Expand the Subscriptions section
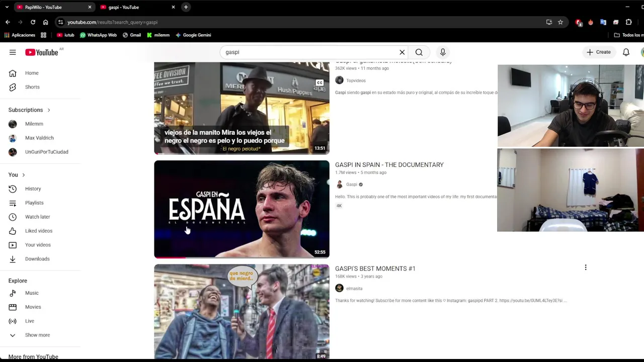 (x=29, y=110)
